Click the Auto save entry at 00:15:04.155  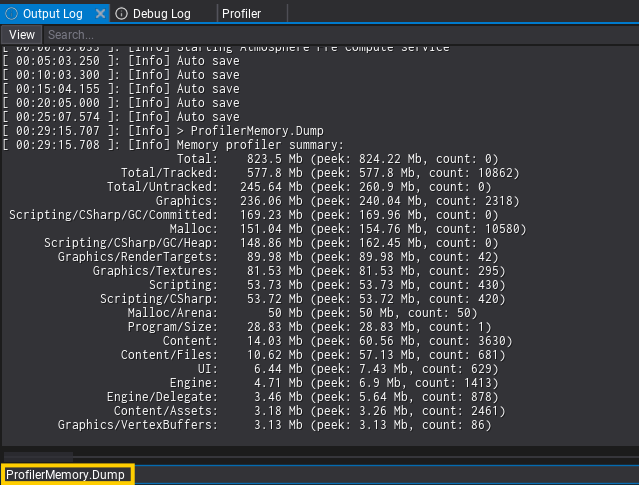121,88
